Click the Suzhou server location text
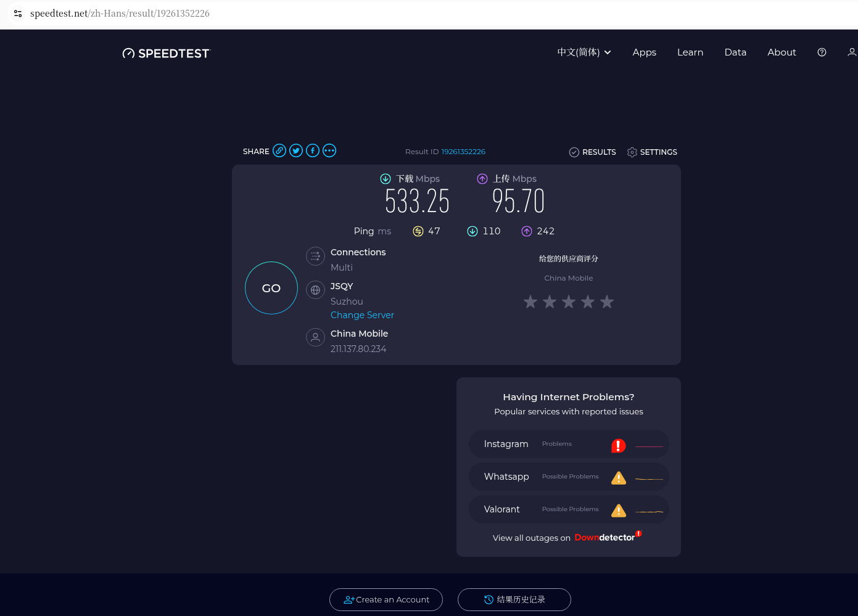Screen dimensions: 858x616 point(347,302)
